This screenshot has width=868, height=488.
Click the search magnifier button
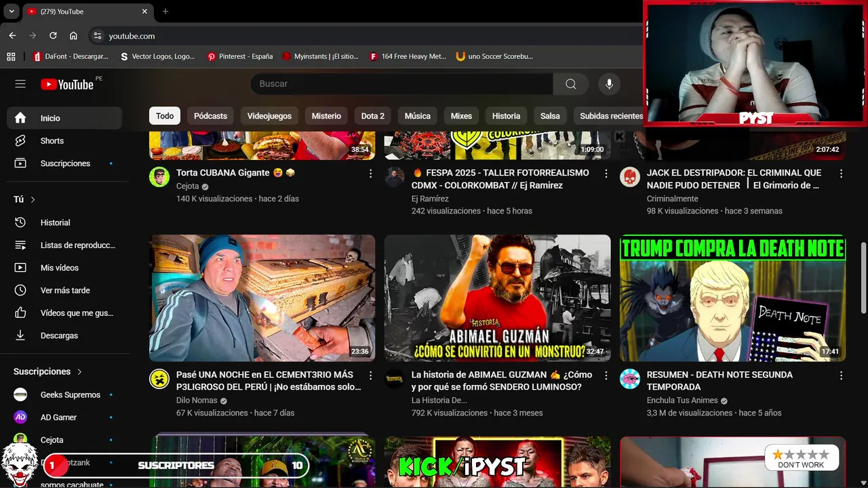point(571,84)
